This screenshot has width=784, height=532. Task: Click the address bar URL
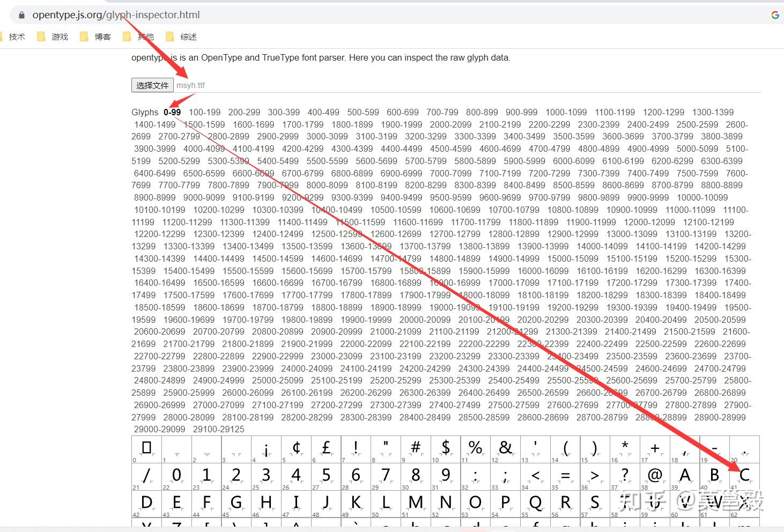[116, 15]
